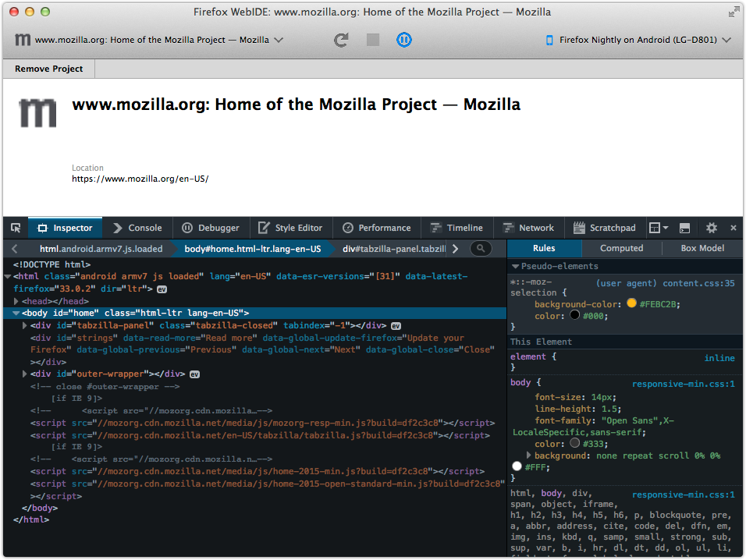Click the #333 color swatch
This screenshot has height=560, width=746.
[x=575, y=443]
